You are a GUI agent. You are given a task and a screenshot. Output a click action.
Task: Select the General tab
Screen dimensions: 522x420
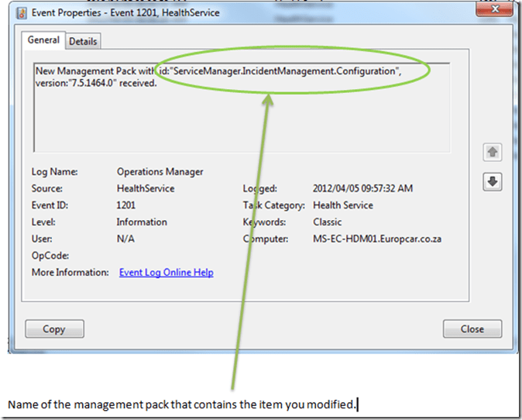pyautogui.click(x=43, y=40)
